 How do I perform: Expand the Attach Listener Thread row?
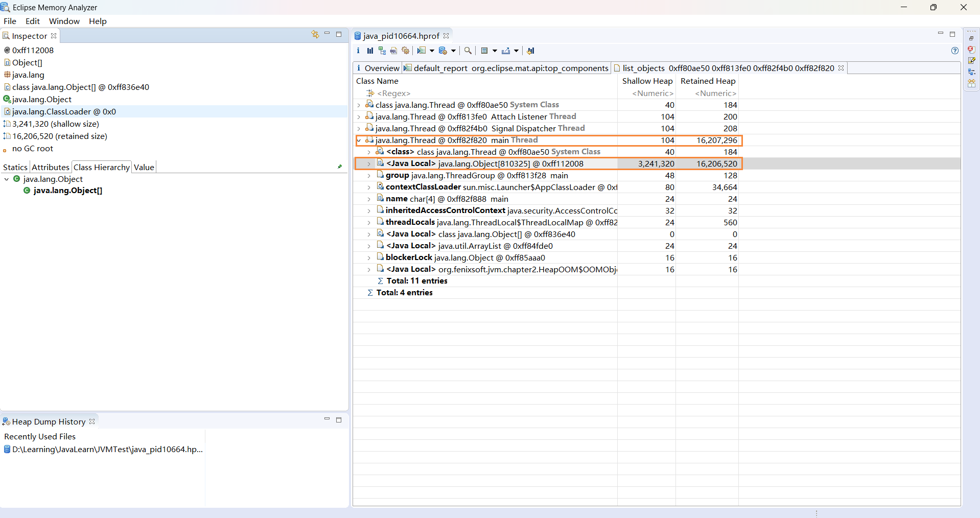click(x=359, y=117)
